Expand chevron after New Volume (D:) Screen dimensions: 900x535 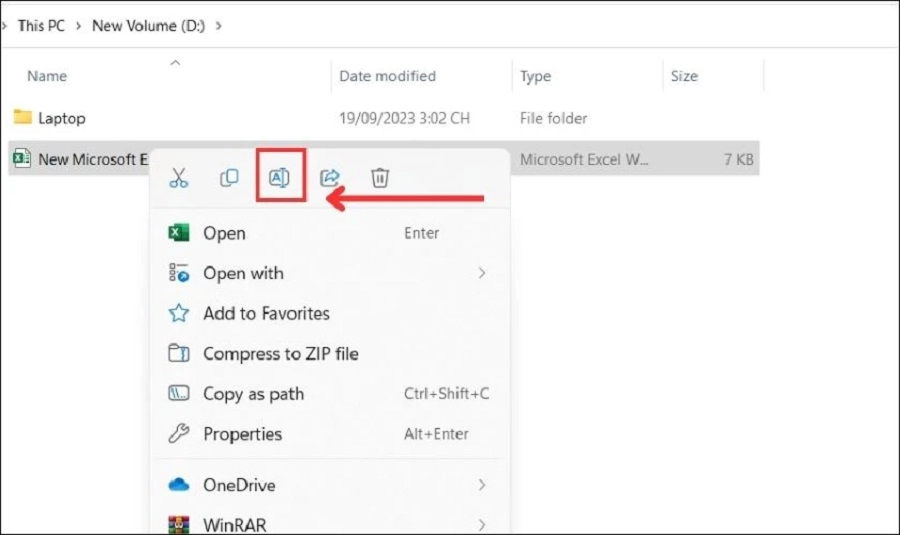click(219, 26)
